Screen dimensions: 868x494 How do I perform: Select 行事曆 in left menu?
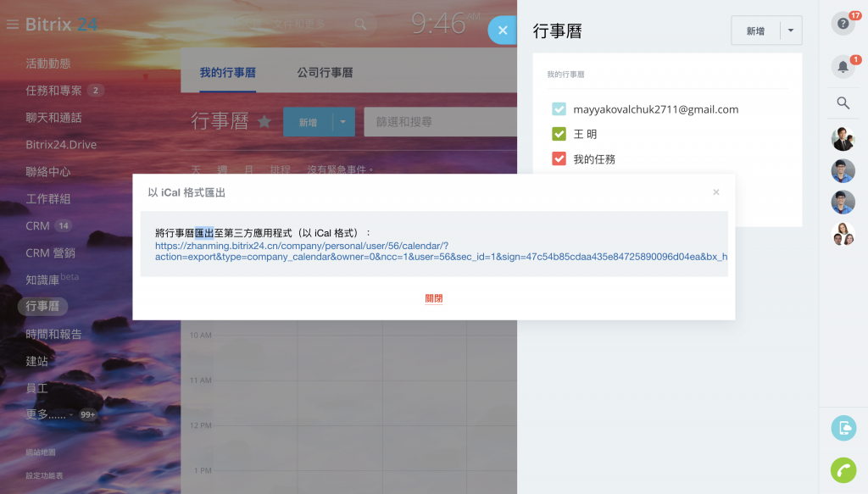tap(42, 306)
